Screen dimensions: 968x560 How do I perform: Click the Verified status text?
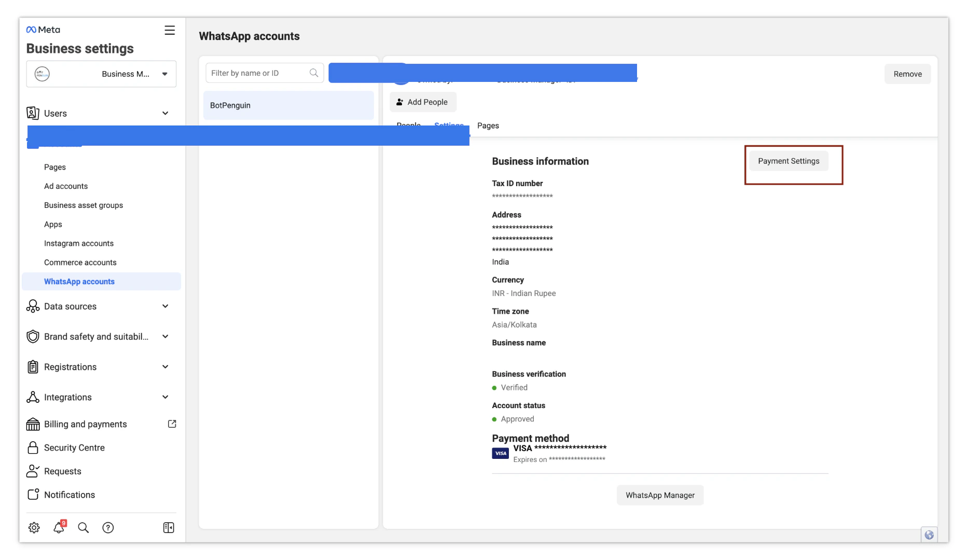[514, 387]
